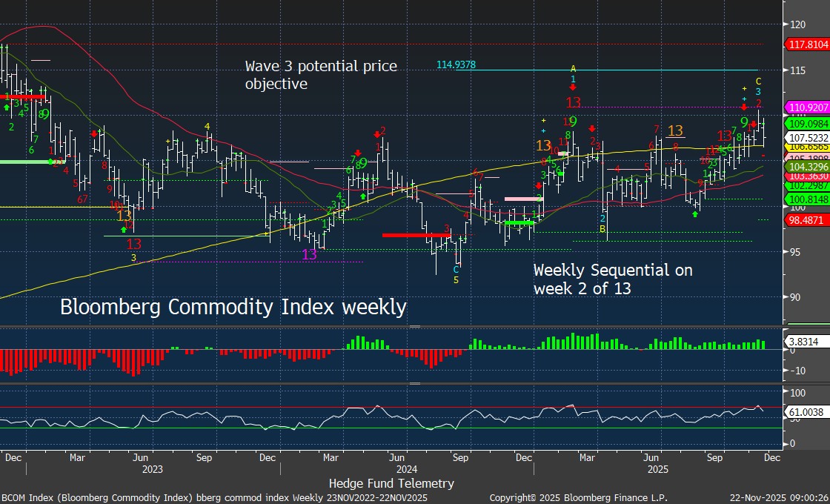Click the yellow C wave label above the latest bars
This screenshot has width=830, height=504.
point(757,81)
